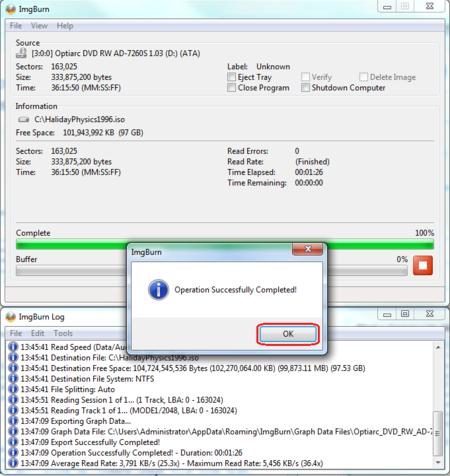Screen dimensions: 450x476
Task: Click the log scrollbar up arrow
Action: click(438, 347)
